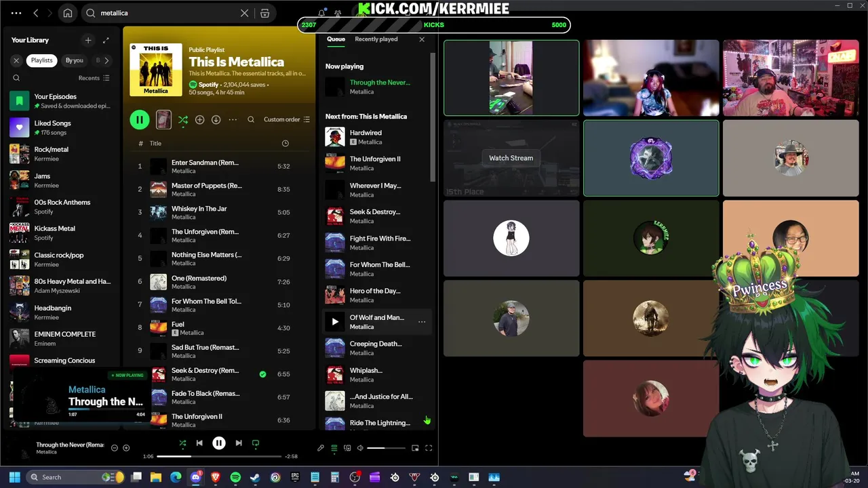The height and width of the screenshot is (488, 868).
Task: Mute the volume speaker
Action: pos(360,447)
